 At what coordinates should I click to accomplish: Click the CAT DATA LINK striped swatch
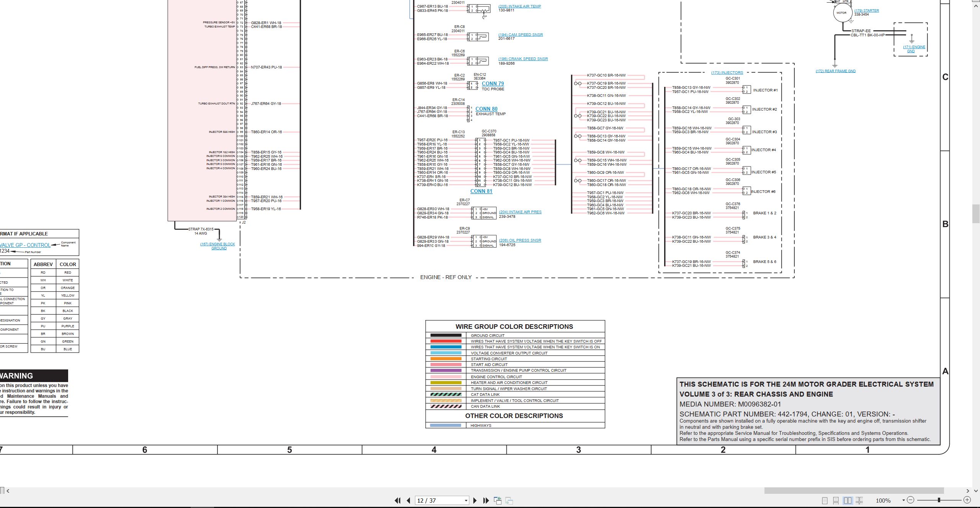(x=446, y=394)
